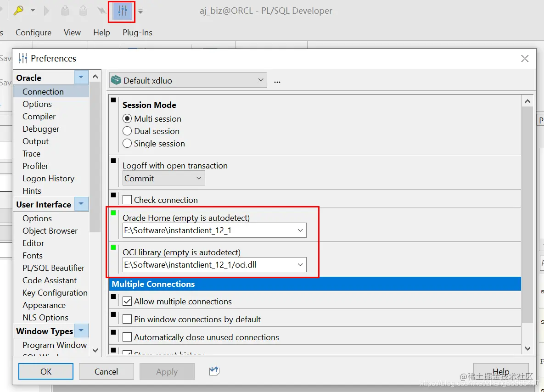Enable Automatically close unused connections

click(127, 337)
